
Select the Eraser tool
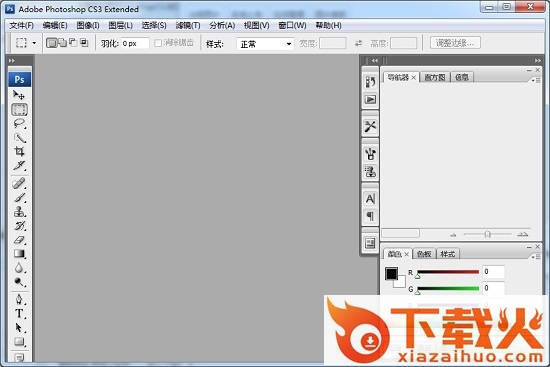19,240
